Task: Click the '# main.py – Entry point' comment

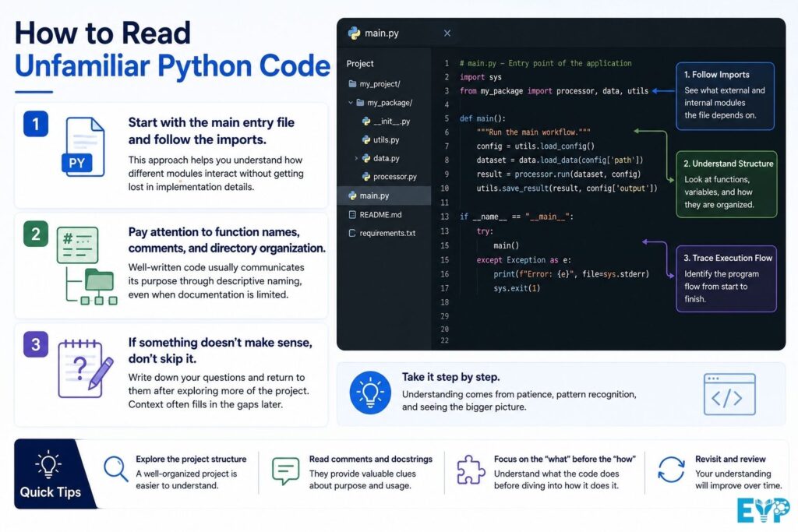Action: point(546,64)
